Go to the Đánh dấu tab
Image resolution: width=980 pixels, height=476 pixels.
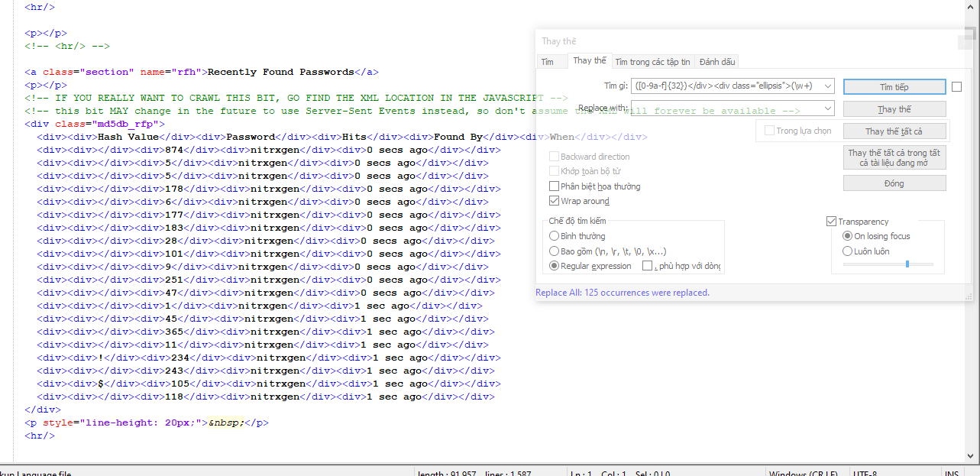(716, 62)
